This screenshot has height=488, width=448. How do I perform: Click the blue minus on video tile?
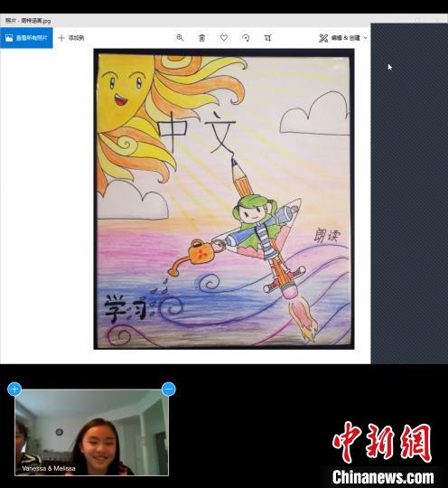(169, 389)
